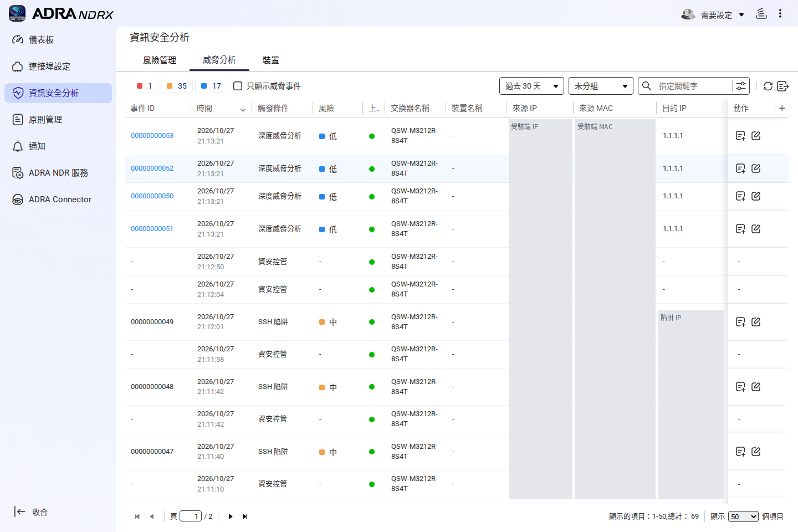Viewport: 798px width, 532px height.
Task: Select 資訊安全分析 in the sidebar
Action: click(58, 93)
